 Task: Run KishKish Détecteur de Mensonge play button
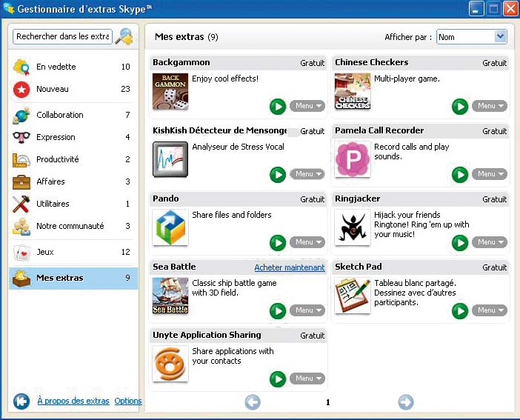[278, 175]
